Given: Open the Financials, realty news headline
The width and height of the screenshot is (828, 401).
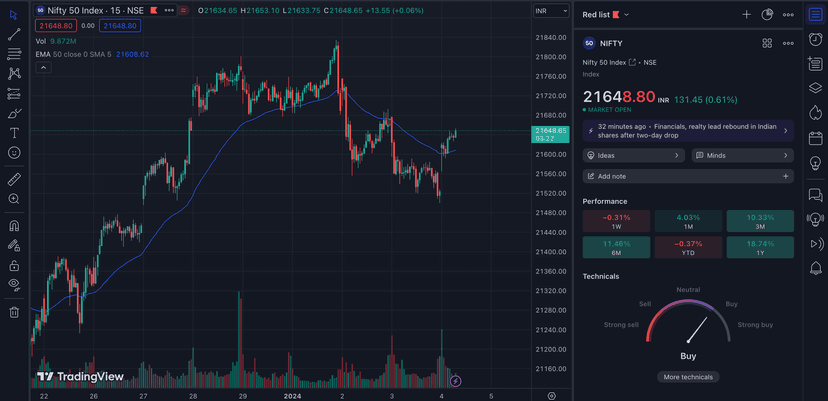Looking at the screenshot, I should 688,131.
